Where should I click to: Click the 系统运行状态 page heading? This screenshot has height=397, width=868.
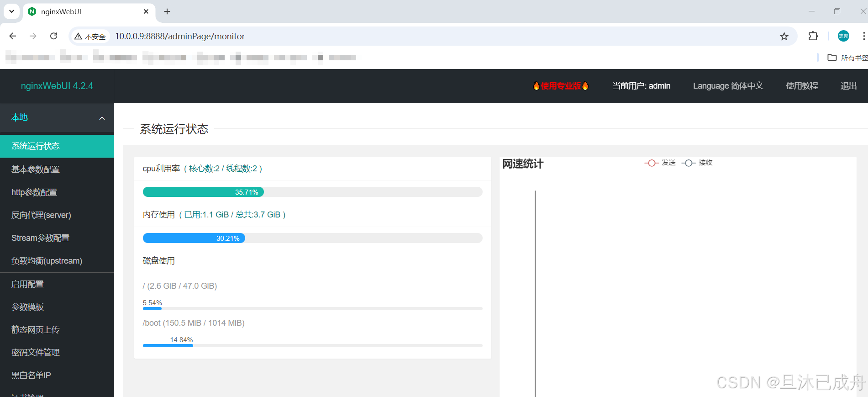tap(174, 129)
